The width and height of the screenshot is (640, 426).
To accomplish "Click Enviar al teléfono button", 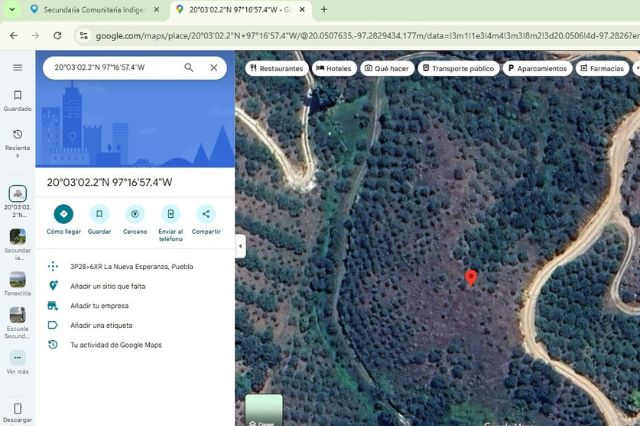I will [171, 224].
